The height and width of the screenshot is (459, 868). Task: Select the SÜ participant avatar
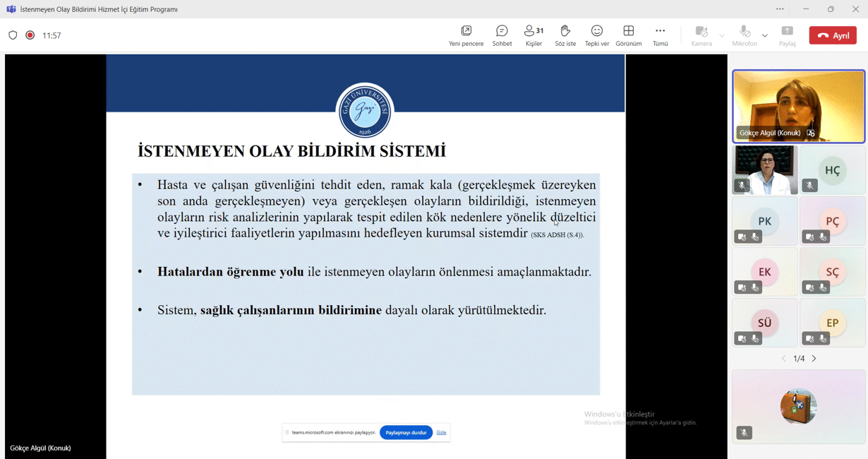tap(765, 323)
